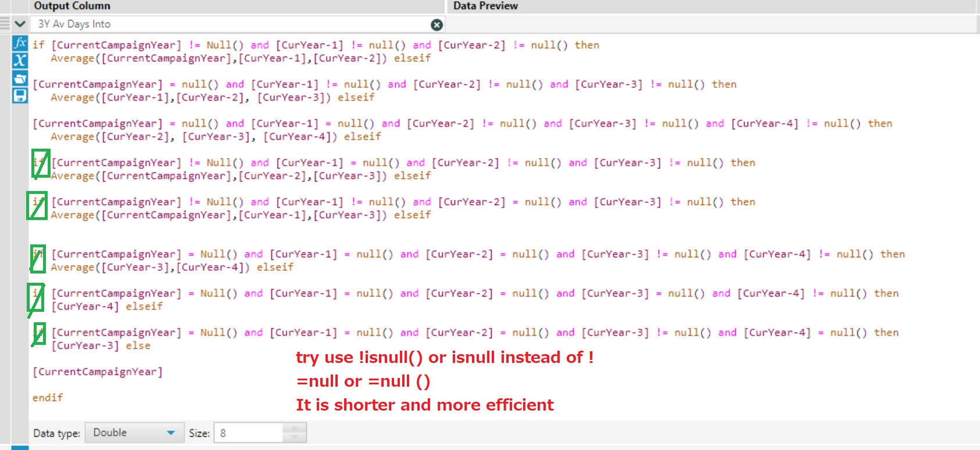Click Average([CurrentCampaignYear],[CurYear-2],[CurYear-3]) line
The height and width of the screenshot is (450, 980).
(x=241, y=175)
